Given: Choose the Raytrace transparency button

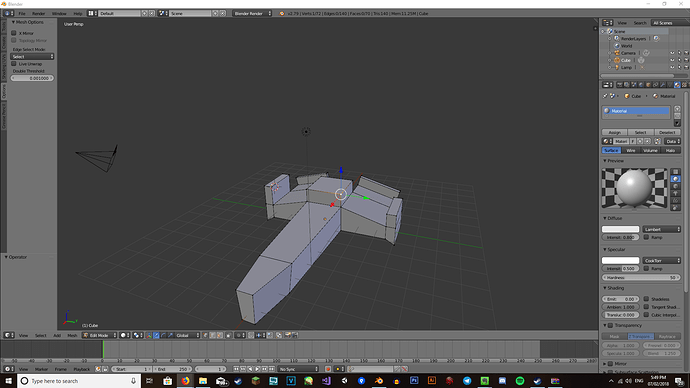Looking at the screenshot, I should coord(667,337).
